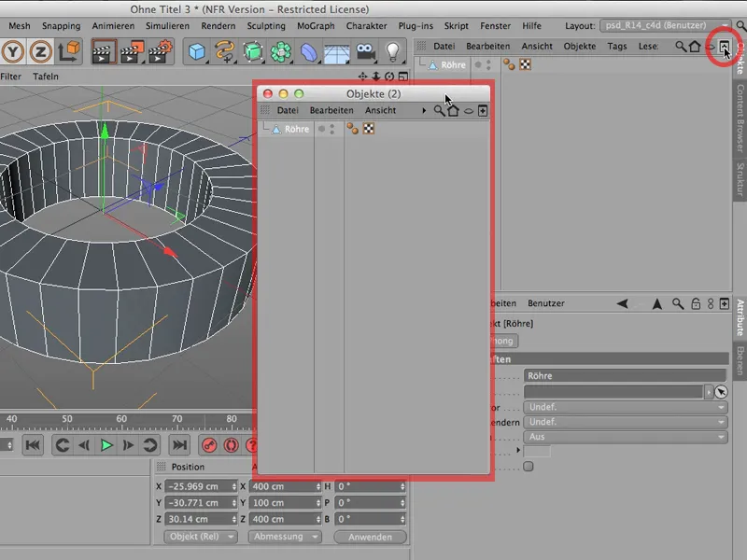Open second Undef. dropdown in attributes

(x=626, y=422)
